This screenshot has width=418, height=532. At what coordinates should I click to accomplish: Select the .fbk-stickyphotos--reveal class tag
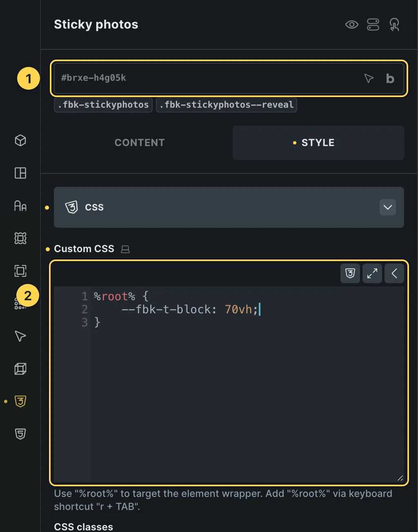(x=227, y=105)
